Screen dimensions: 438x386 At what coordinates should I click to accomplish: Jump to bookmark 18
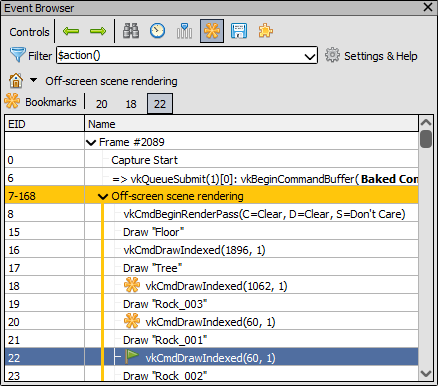coord(131,104)
